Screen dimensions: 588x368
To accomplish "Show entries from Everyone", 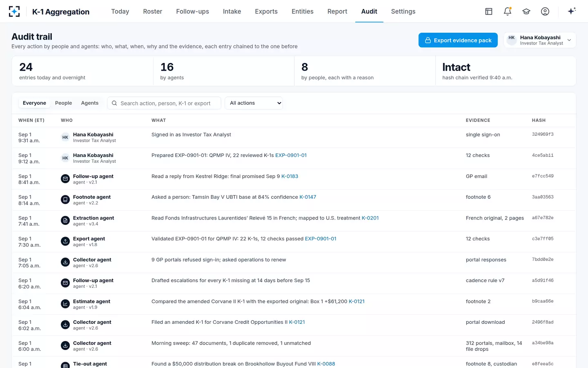I will coord(34,103).
